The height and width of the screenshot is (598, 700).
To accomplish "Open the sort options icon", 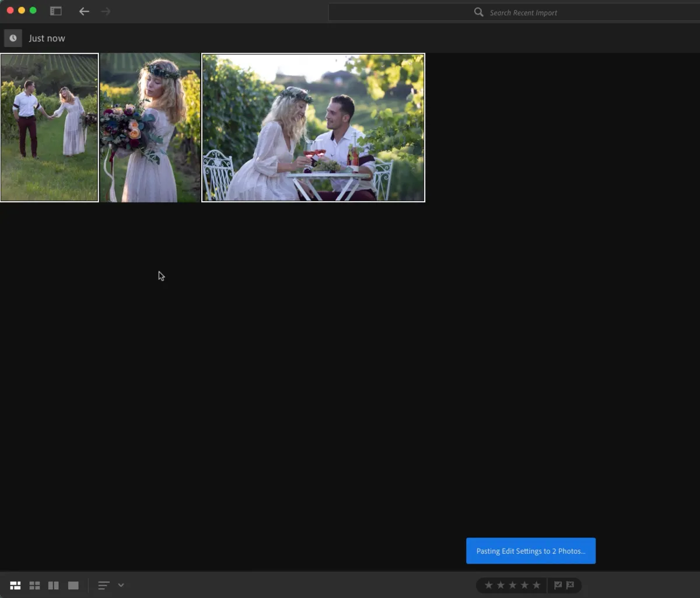I will 103,585.
